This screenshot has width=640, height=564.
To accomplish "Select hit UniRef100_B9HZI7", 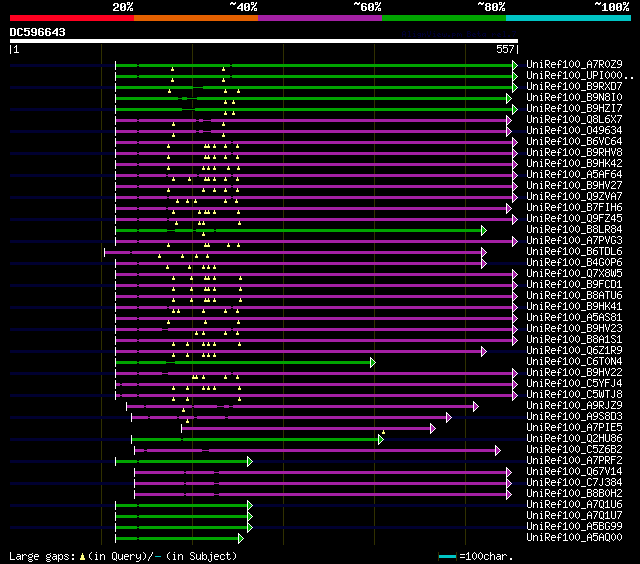I will (574, 109).
